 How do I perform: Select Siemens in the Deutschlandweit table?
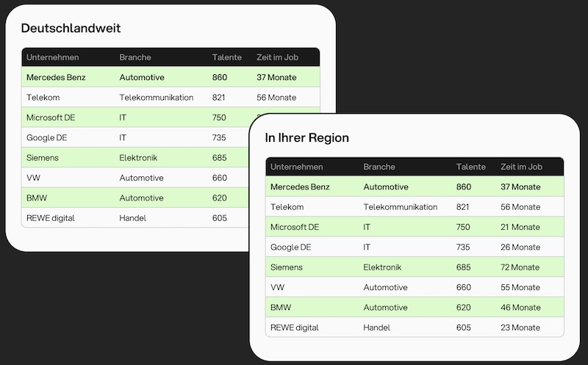tap(42, 158)
